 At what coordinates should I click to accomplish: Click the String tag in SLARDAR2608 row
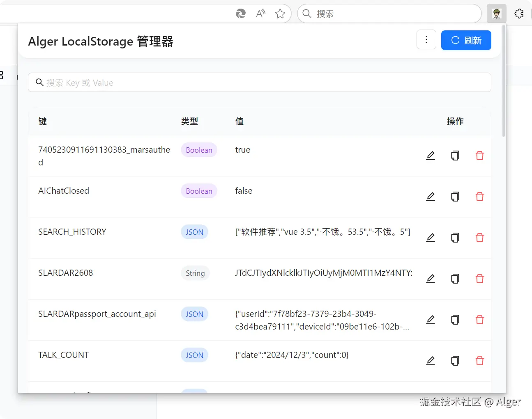pos(195,273)
